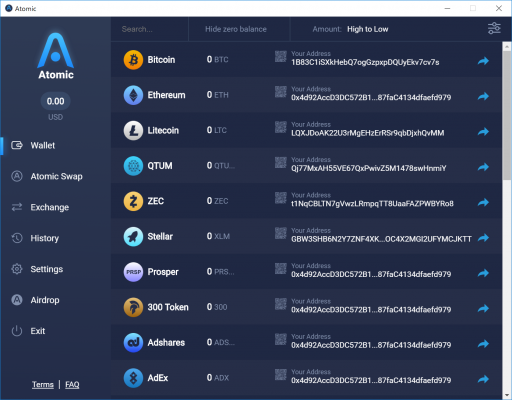Click the Prosper send arrow
The height and width of the screenshot is (400, 512).
[x=483, y=273]
